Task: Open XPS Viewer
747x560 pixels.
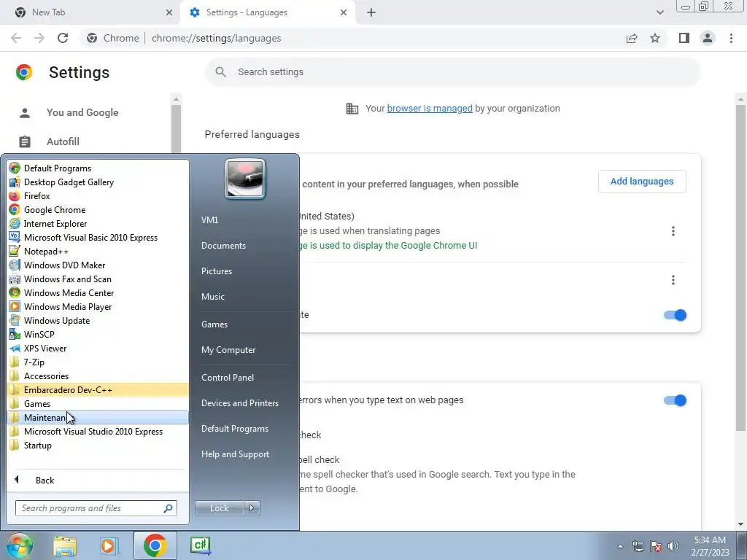Action: 98,348
